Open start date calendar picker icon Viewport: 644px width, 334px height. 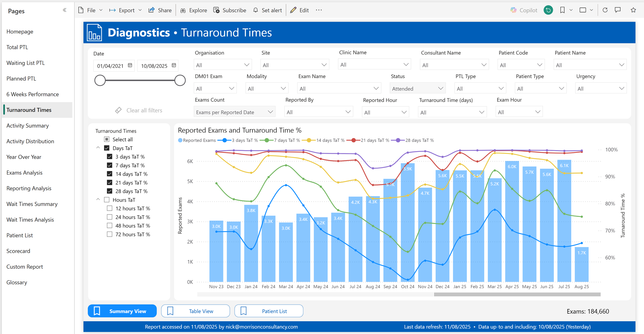pyautogui.click(x=130, y=65)
